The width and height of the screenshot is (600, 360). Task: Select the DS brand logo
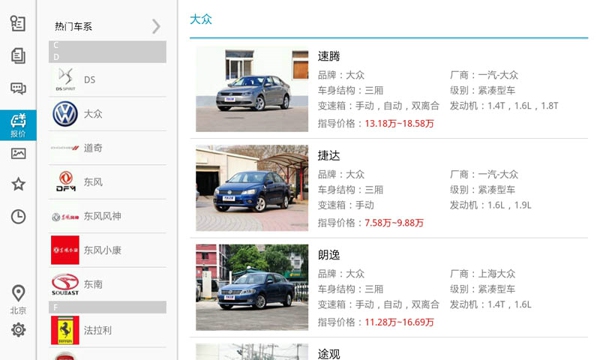click(65, 80)
